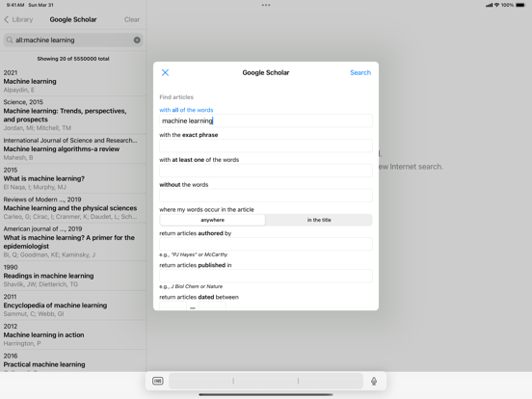The image size is (532, 399).
Task: Focus the 'with all of the words' field
Action: 266,120
